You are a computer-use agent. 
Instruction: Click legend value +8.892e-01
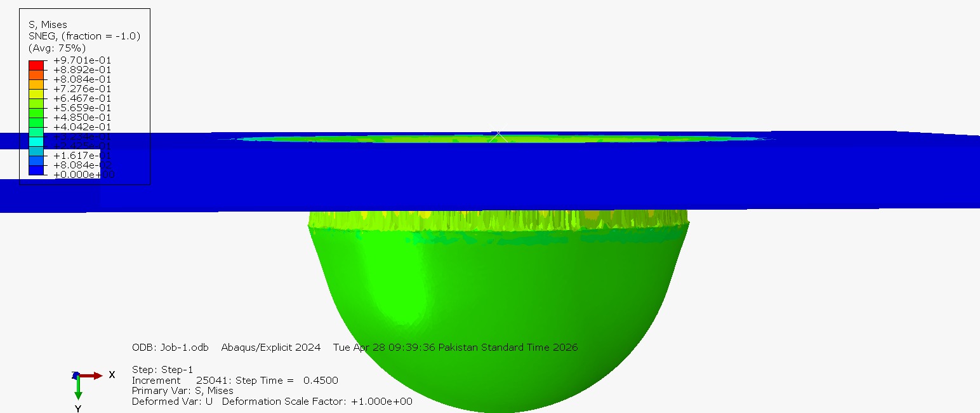tap(82, 70)
